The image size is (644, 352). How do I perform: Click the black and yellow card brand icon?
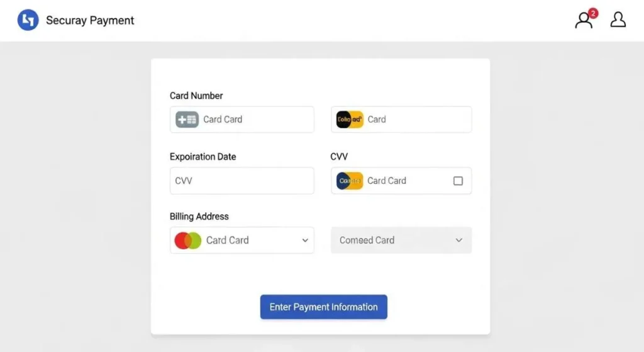[x=350, y=119]
